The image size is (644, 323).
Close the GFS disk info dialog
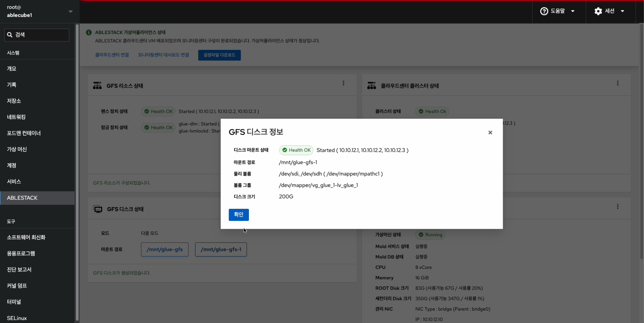[490, 132]
